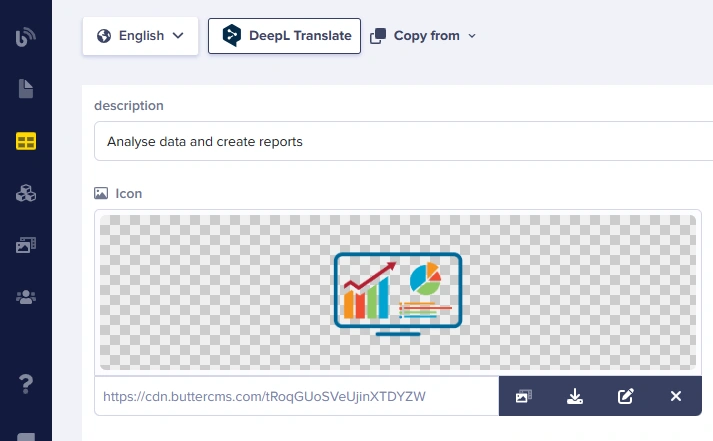Select the cdn.buttercms.com image URL field
Viewport: 713px width, 441px height.
(297, 396)
